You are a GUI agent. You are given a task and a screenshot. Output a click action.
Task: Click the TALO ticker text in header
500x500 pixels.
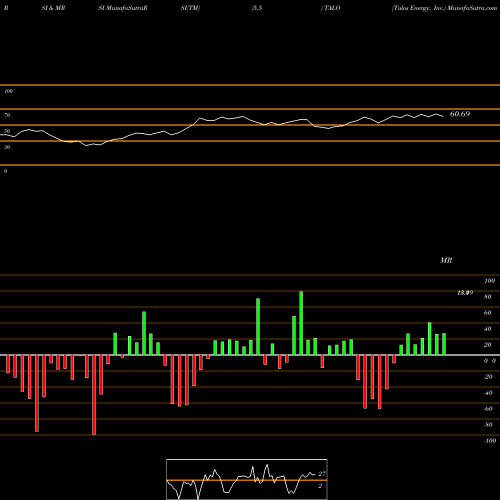click(331, 8)
